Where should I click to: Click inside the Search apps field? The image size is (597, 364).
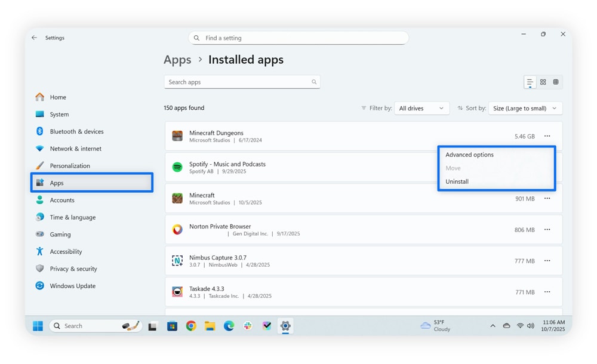pos(242,82)
